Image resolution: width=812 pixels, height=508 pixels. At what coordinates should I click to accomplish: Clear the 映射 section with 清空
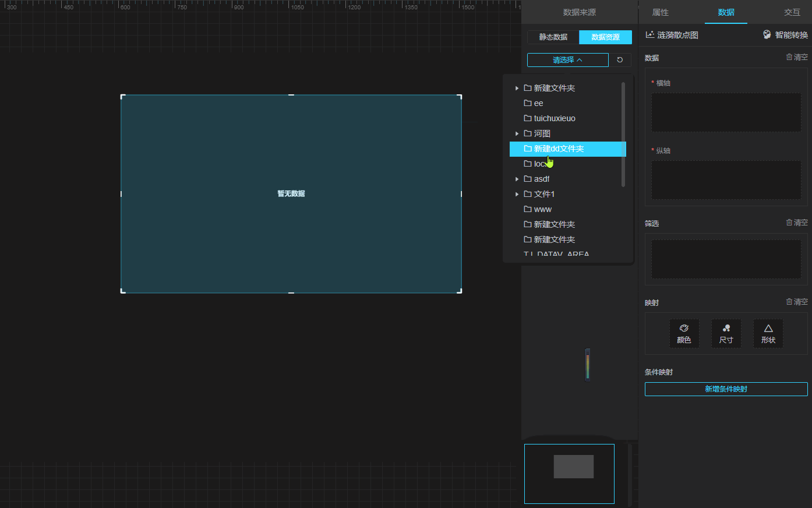point(797,302)
